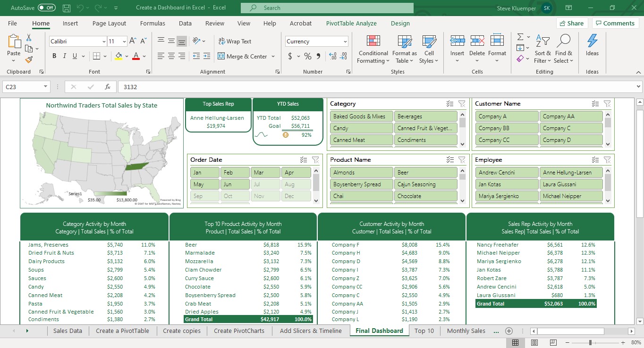Screen dimensions: 644x348
Task: Open the font name dropdown
Action: tap(104, 41)
